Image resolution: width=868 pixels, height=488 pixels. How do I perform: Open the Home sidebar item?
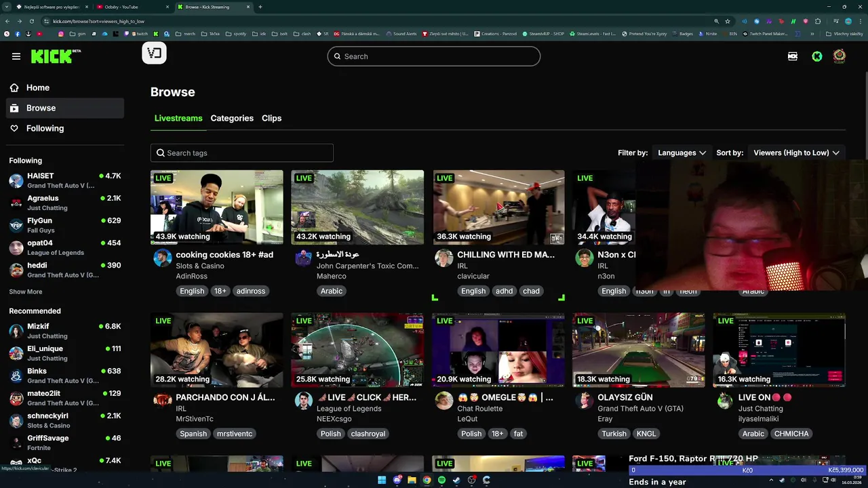point(65,87)
